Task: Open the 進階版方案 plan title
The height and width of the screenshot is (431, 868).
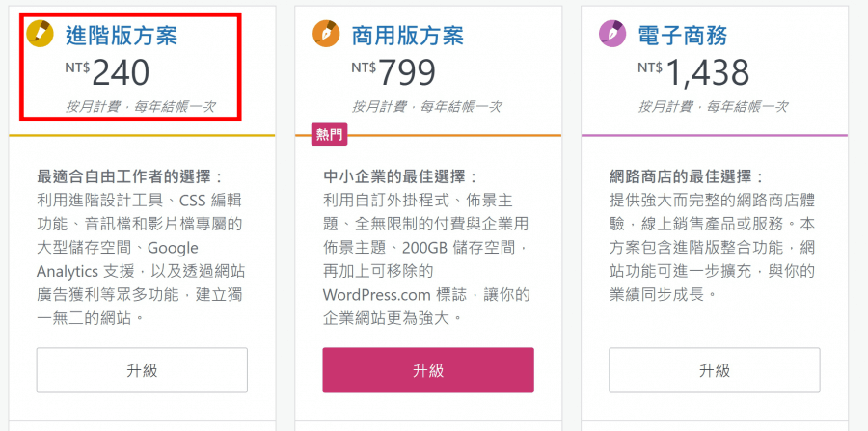Action: [x=122, y=36]
